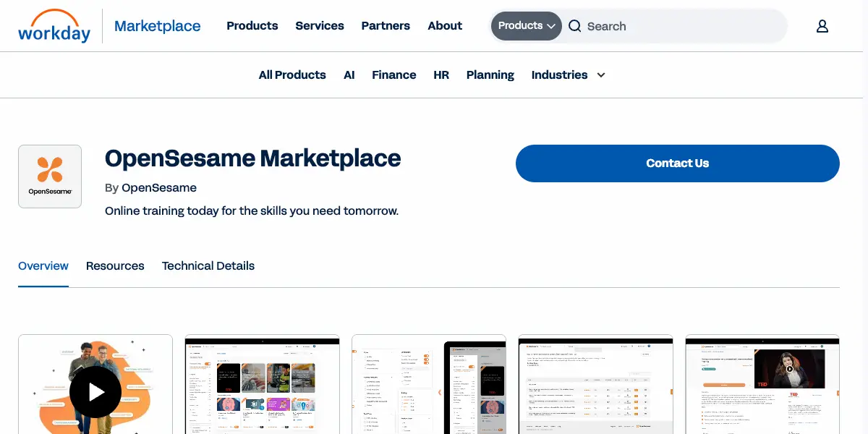Select All Products category
Screen dimensions: 868x434
[x=292, y=75]
